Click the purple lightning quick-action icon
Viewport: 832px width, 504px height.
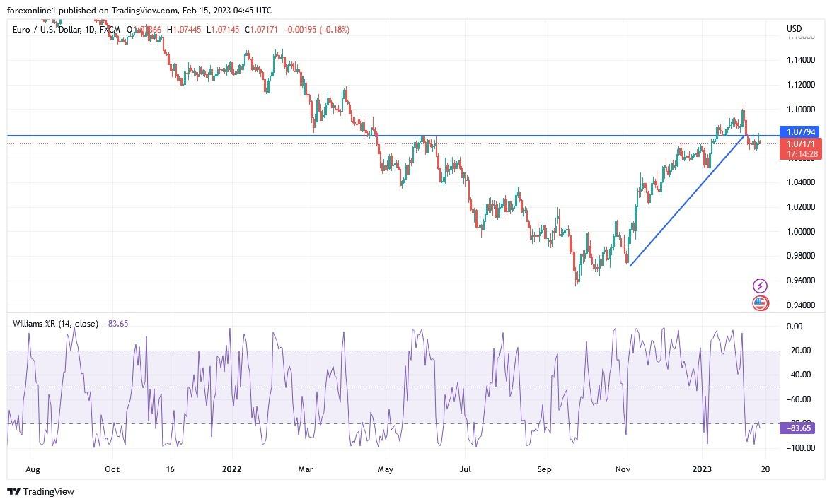coord(759,285)
